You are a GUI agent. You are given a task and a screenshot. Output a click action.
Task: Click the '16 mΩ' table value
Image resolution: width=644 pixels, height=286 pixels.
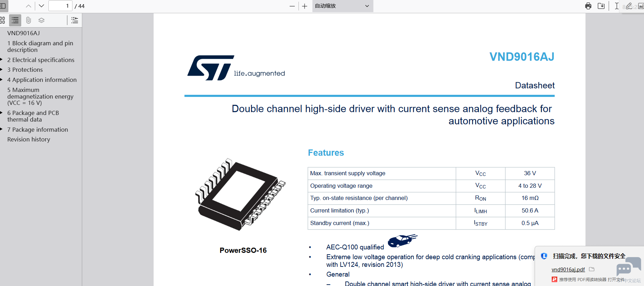coord(530,198)
